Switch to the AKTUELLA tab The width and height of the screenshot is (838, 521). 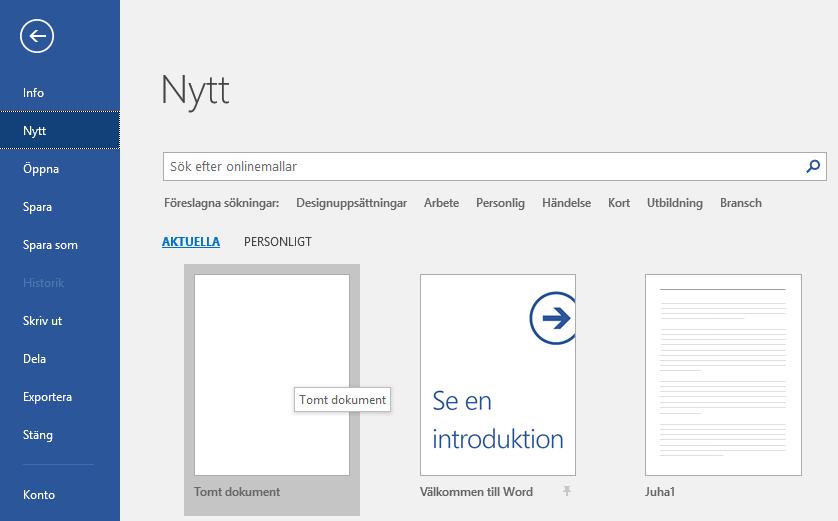click(x=191, y=242)
